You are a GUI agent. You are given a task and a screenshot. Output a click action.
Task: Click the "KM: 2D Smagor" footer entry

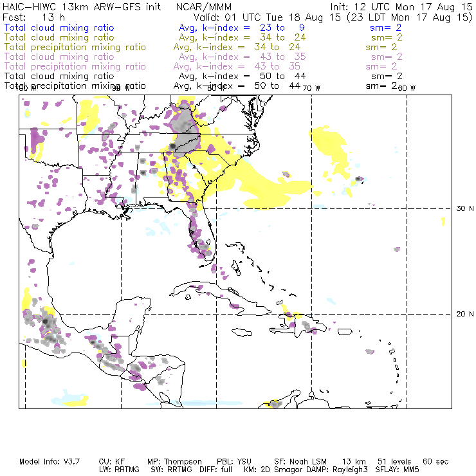tap(273, 470)
